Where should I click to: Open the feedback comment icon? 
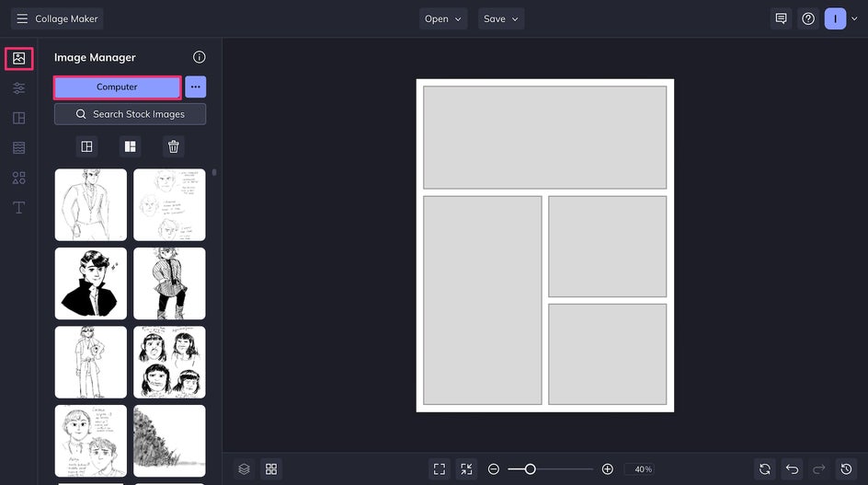pyautogui.click(x=781, y=18)
